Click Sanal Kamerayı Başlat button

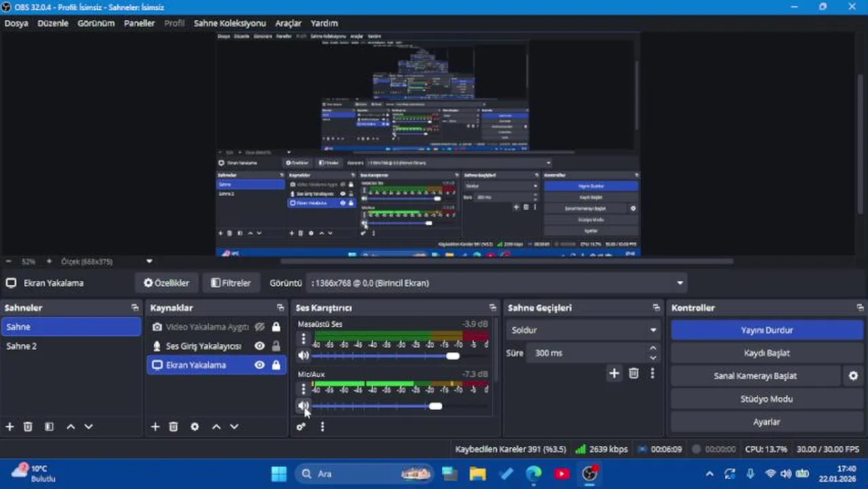755,376
